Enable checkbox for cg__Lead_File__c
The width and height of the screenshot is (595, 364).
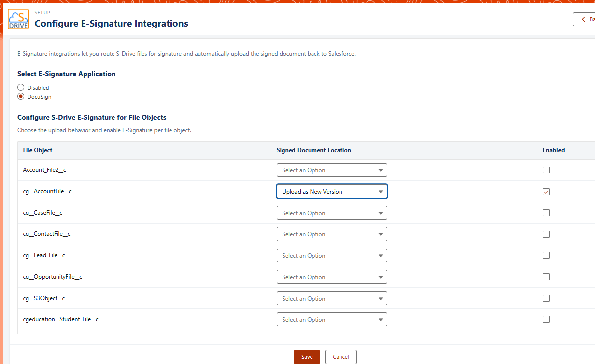546,255
